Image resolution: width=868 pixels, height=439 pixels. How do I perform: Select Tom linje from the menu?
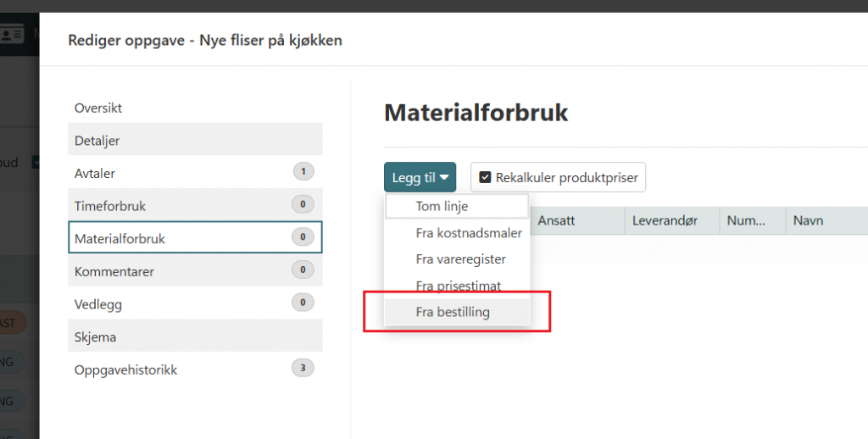pyautogui.click(x=442, y=206)
